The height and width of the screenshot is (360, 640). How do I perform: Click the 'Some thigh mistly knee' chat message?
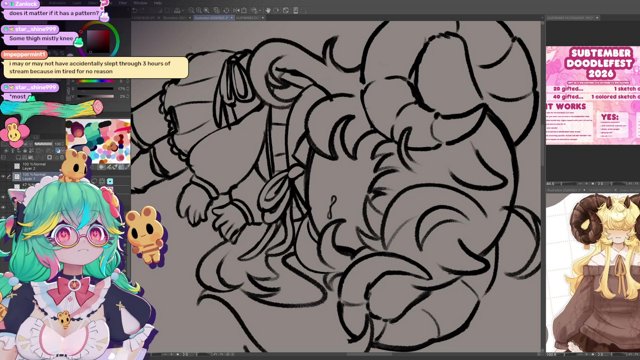[41, 38]
